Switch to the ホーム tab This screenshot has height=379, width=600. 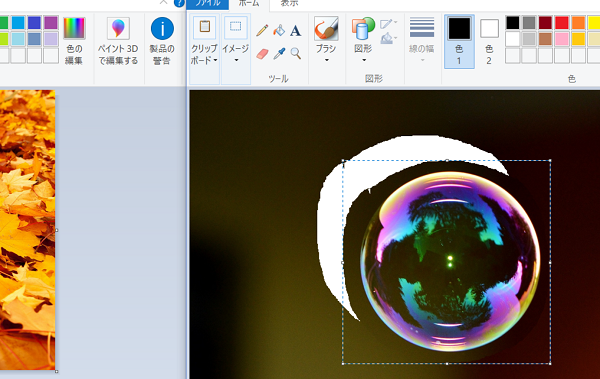tap(249, 3)
